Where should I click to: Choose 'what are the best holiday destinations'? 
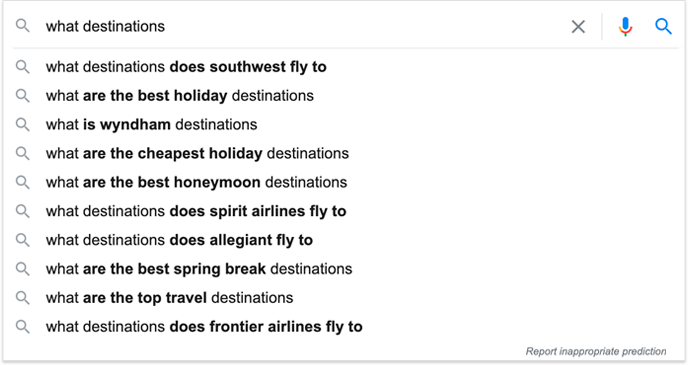(179, 96)
